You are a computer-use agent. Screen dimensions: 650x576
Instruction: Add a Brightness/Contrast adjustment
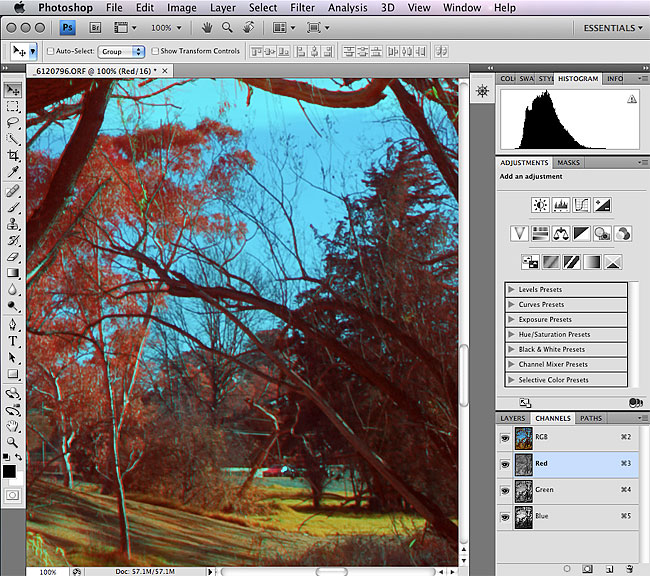point(540,205)
